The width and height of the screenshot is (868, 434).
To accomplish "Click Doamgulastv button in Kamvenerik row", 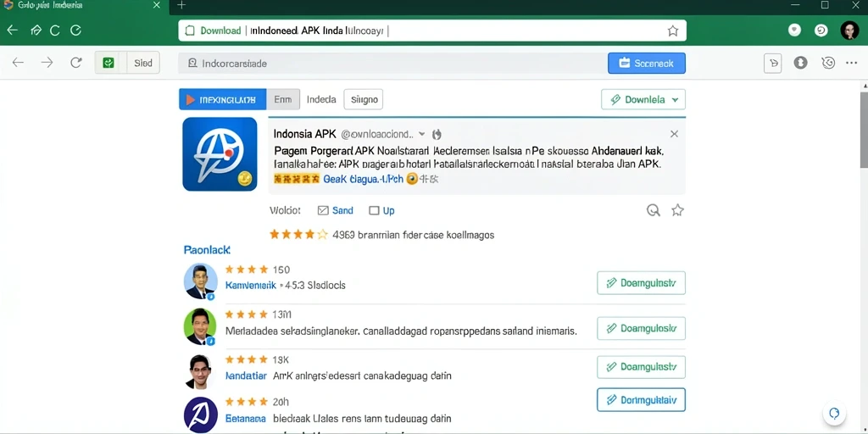I will pyautogui.click(x=641, y=283).
